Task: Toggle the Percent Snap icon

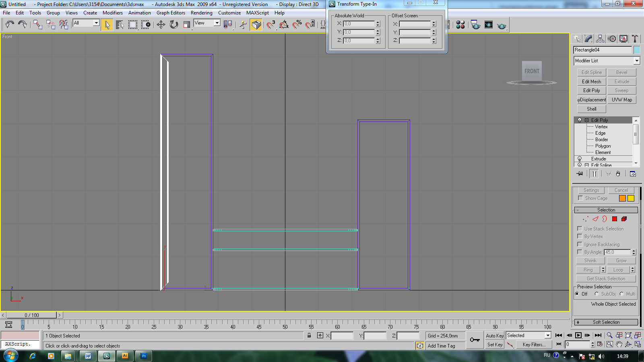Action: click(297, 25)
